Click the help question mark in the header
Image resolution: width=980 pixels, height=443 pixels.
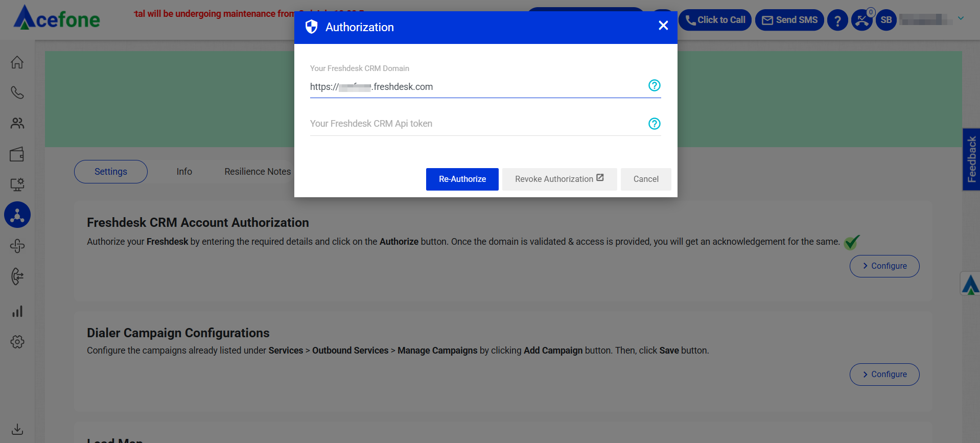837,20
